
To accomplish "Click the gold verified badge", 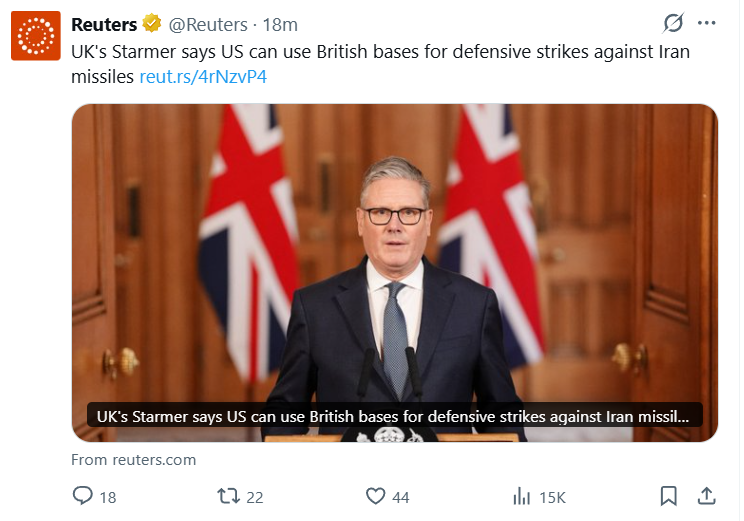I will pos(152,24).
